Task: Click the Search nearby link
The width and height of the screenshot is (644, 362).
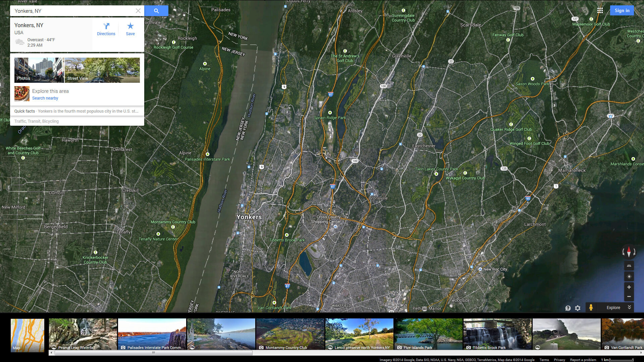Action: click(45, 98)
